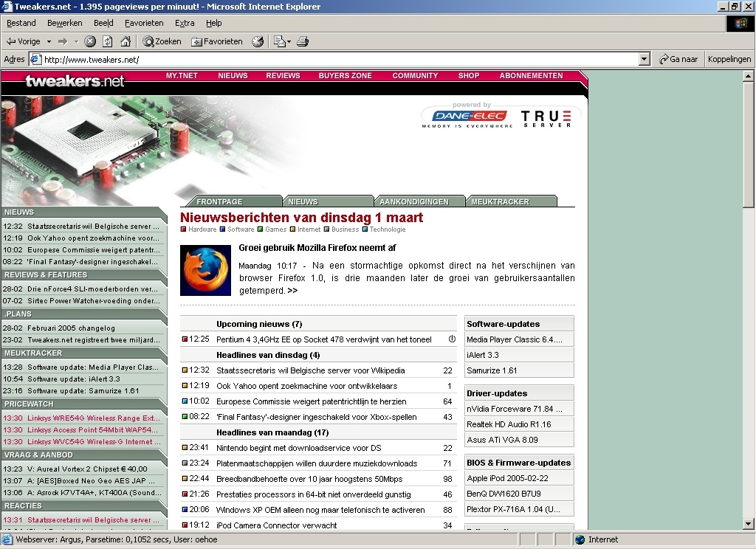Click the Windows flag throbber icon

click(x=740, y=24)
